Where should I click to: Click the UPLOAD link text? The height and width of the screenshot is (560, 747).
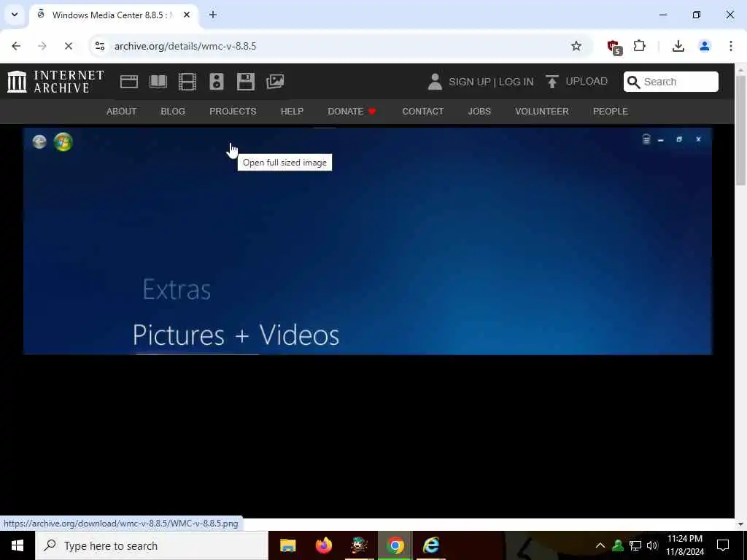click(x=587, y=81)
